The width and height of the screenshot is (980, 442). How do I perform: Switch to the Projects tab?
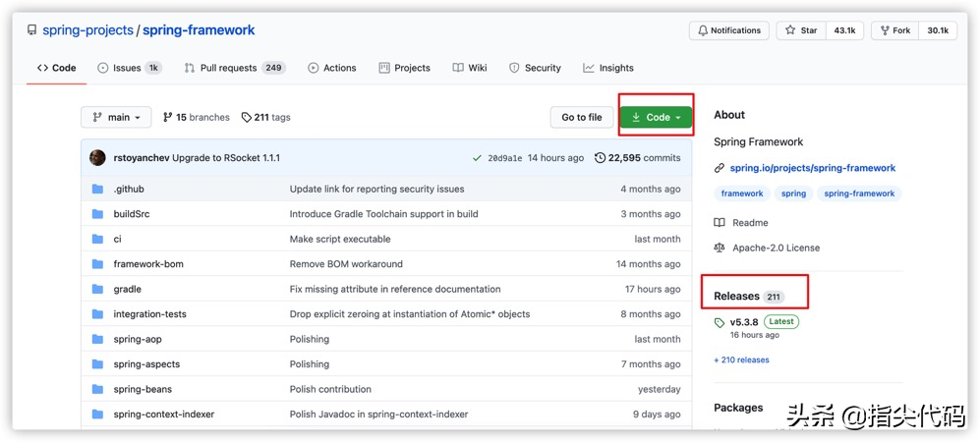404,68
